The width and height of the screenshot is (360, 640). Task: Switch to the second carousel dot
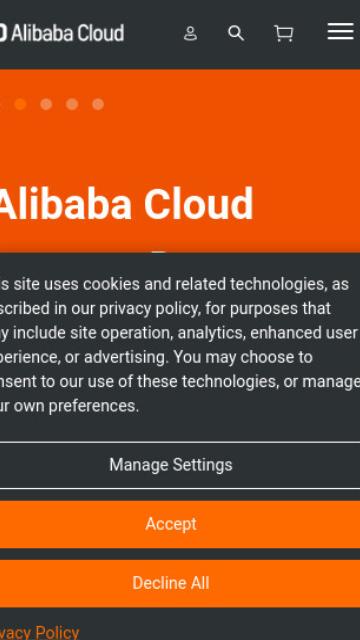pos(46,104)
